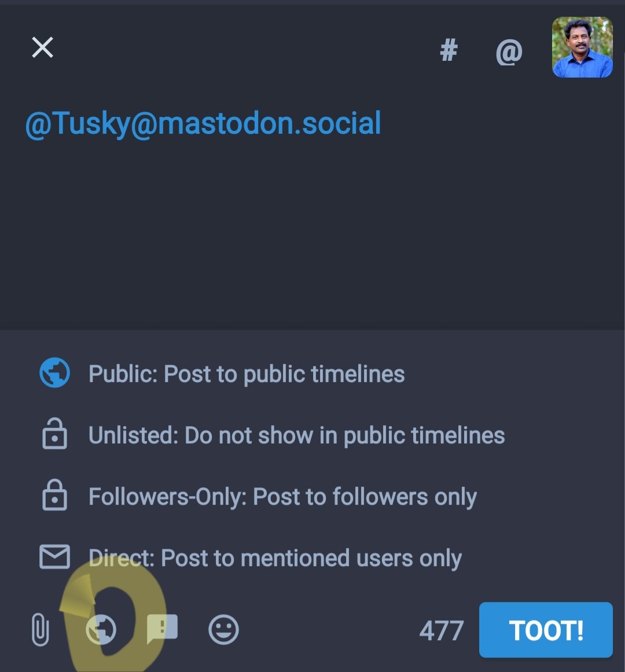625x672 pixels.
Task: Insert a hashtag with the # icon
Action: point(448,50)
